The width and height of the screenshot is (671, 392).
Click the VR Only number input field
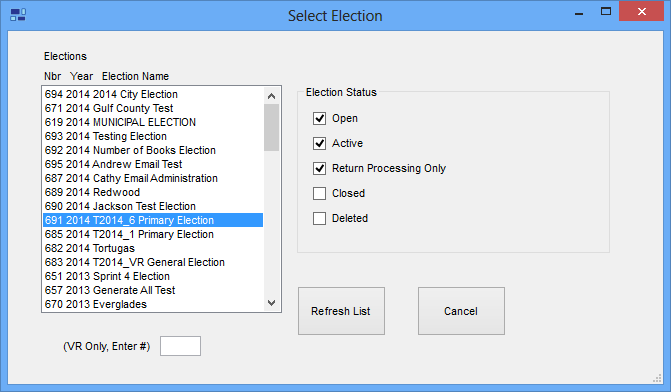point(180,346)
